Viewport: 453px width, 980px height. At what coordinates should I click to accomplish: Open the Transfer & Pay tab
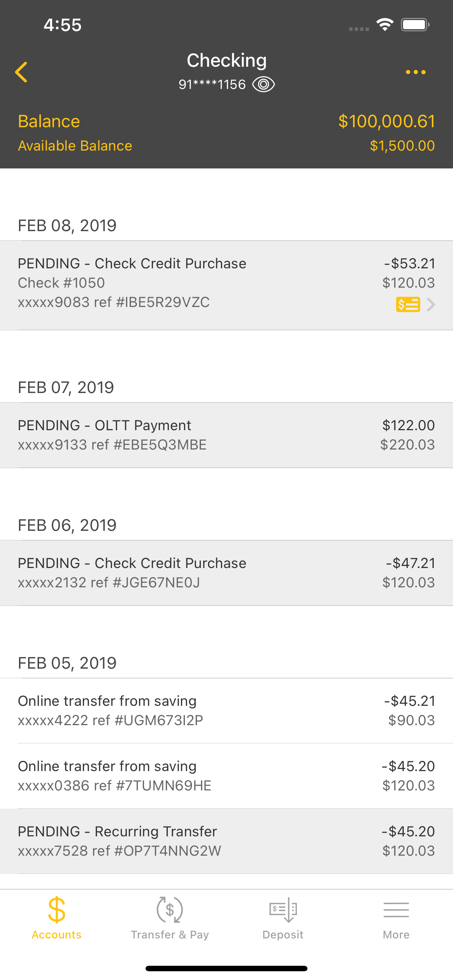(170, 918)
